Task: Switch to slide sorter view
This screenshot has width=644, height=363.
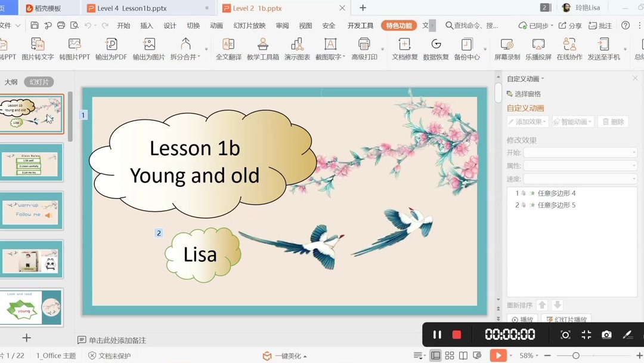Action: [x=450, y=355]
